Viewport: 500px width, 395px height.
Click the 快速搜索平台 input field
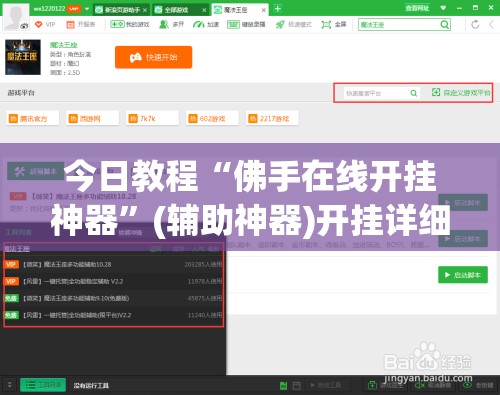(376, 93)
